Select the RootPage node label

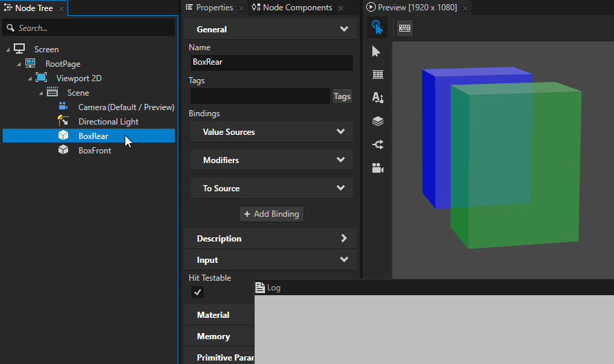(x=63, y=64)
